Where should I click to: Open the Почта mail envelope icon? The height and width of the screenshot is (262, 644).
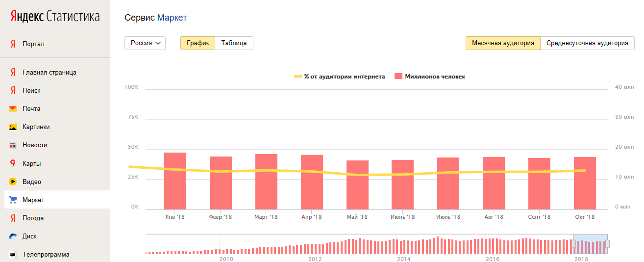coord(13,109)
